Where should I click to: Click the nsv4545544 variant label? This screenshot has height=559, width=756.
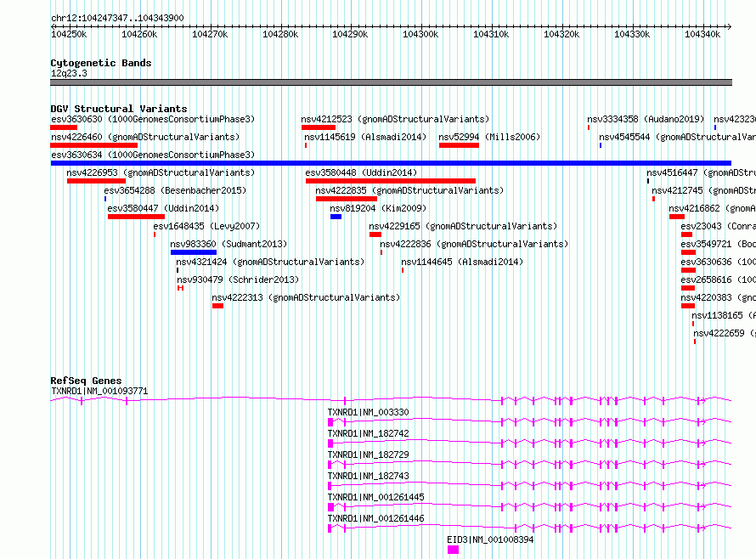677,137
